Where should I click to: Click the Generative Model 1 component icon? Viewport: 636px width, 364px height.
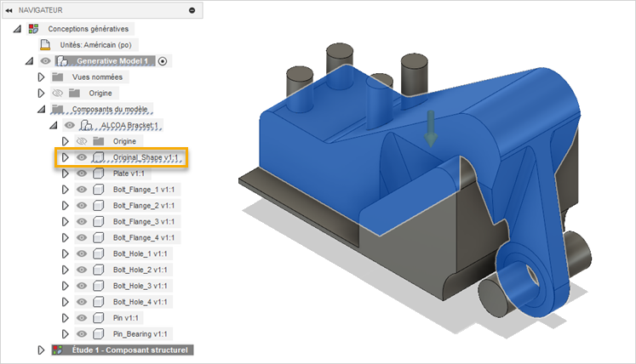(x=61, y=61)
